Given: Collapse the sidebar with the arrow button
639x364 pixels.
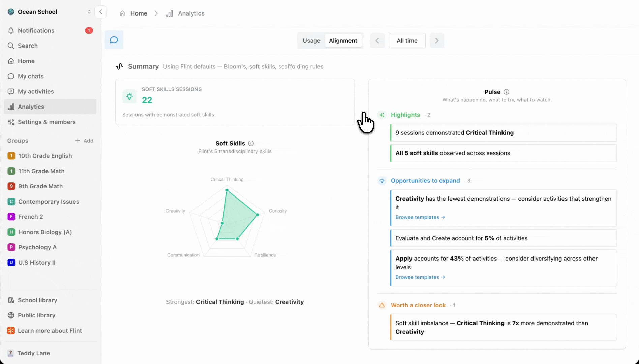Looking at the screenshot, I should 100,12.
